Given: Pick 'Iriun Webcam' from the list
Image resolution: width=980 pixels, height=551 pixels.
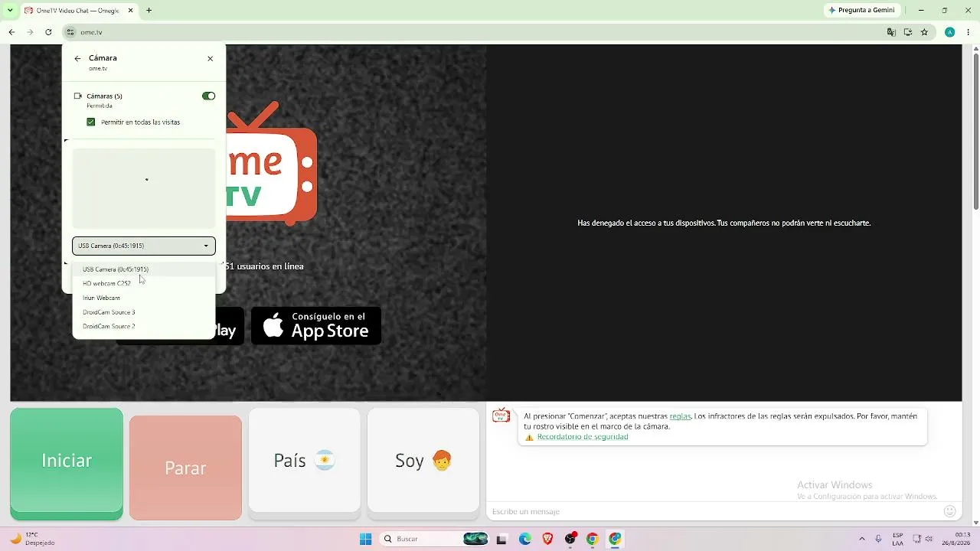Looking at the screenshot, I should coord(144,298).
